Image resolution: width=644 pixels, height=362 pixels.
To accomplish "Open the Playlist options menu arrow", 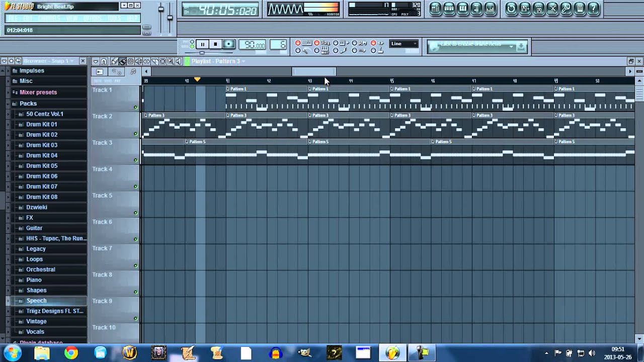I will click(96, 61).
